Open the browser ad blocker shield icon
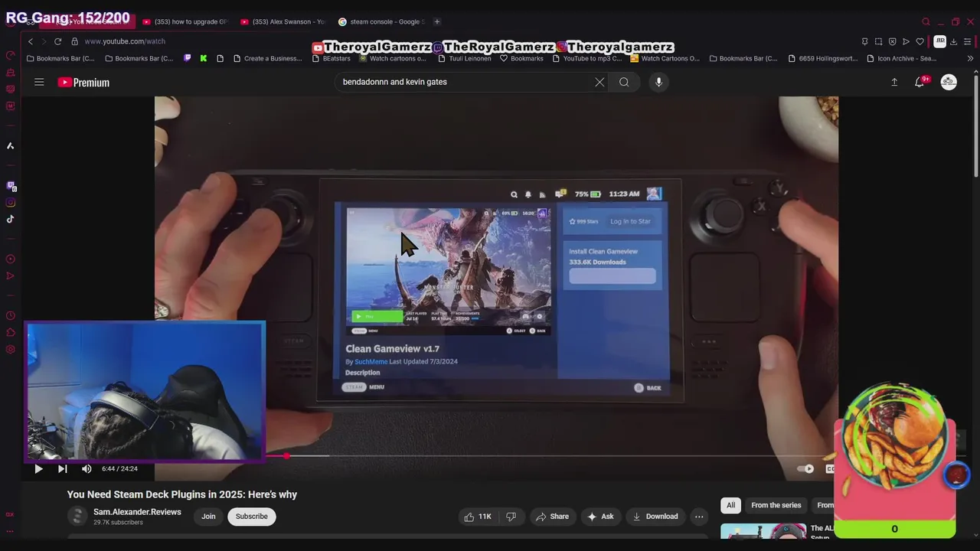Image resolution: width=980 pixels, height=551 pixels. [892, 41]
